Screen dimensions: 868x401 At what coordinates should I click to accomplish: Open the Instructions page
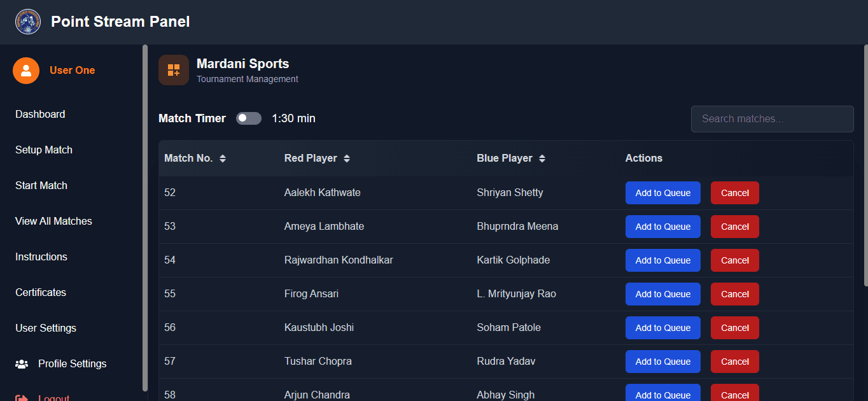41,257
